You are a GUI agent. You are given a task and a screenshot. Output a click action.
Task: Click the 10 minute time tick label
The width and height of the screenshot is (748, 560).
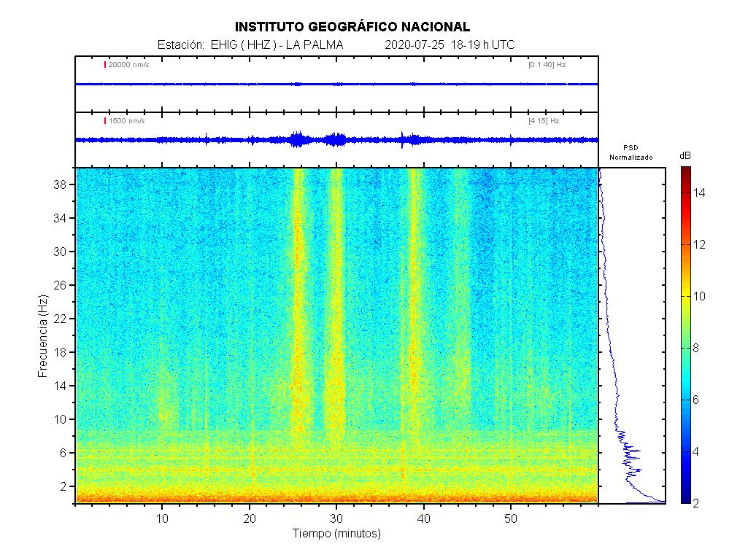click(x=162, y=518)
